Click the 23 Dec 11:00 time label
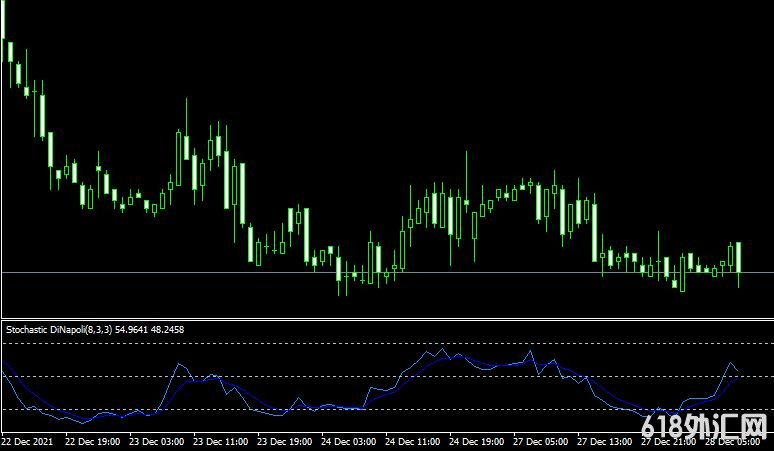This screenshot has width=774, height=451. click(x=221, y=441)
